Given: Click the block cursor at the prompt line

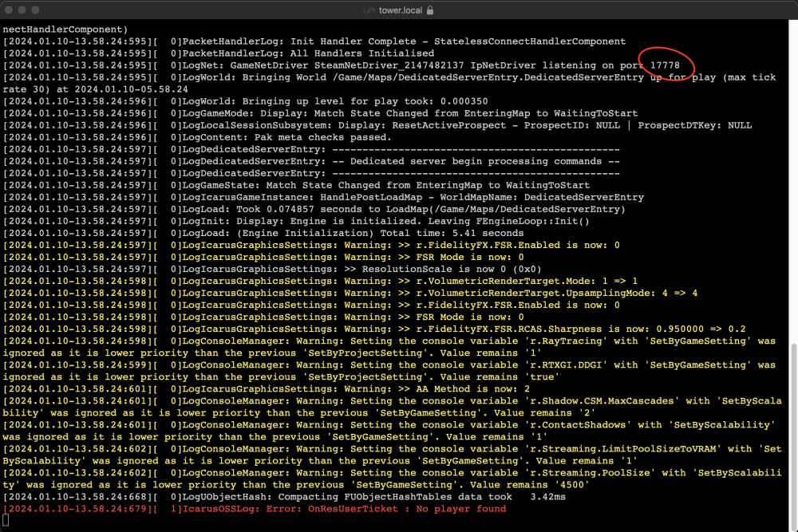Looking at the screenshot, I should pyautogui.click(x=6, y=520).
